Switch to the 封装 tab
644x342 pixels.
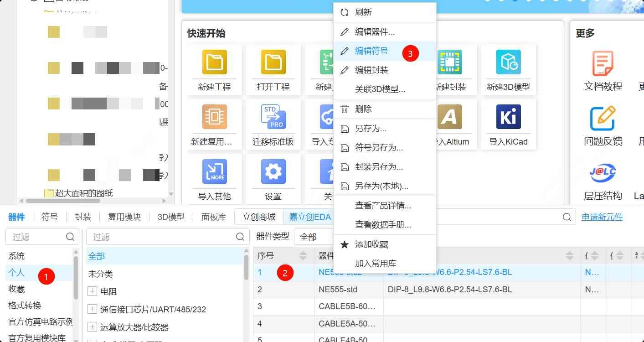tap(83, 217)
